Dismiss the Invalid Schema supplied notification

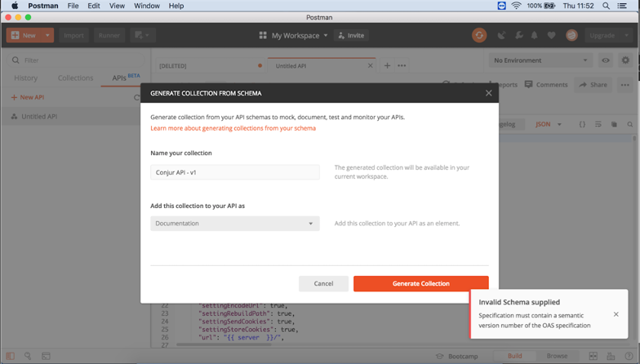pos(616,314)
